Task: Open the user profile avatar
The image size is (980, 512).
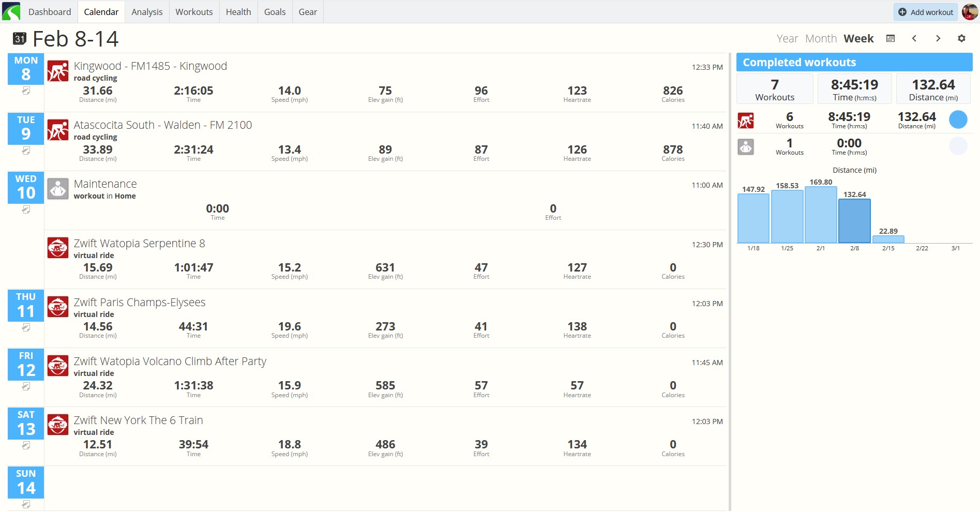Action: click(x=970, y=11)
